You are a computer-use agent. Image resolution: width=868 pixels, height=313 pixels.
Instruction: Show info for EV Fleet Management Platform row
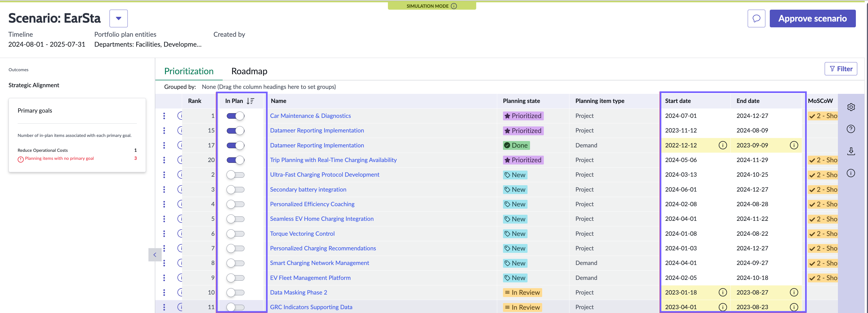180,278
